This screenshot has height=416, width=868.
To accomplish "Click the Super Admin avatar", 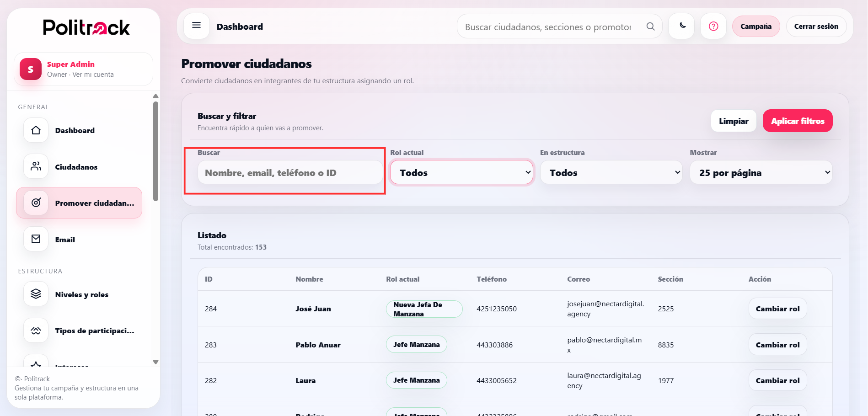I will coord(30,69).
